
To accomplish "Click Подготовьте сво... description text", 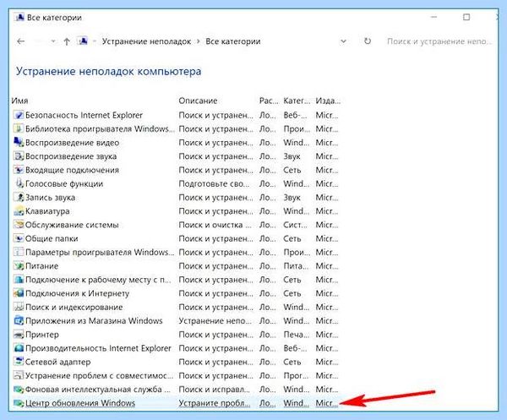I will (214, 183).
